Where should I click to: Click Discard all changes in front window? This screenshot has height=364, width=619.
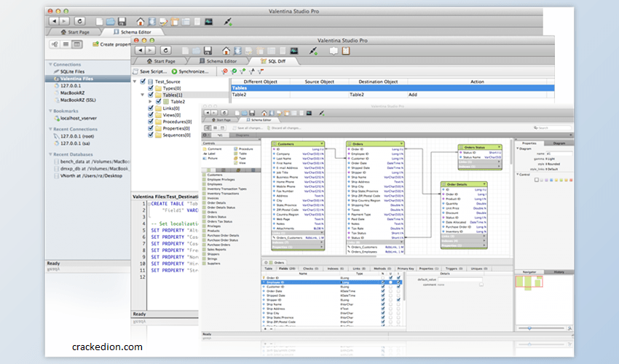pos(284,128)
